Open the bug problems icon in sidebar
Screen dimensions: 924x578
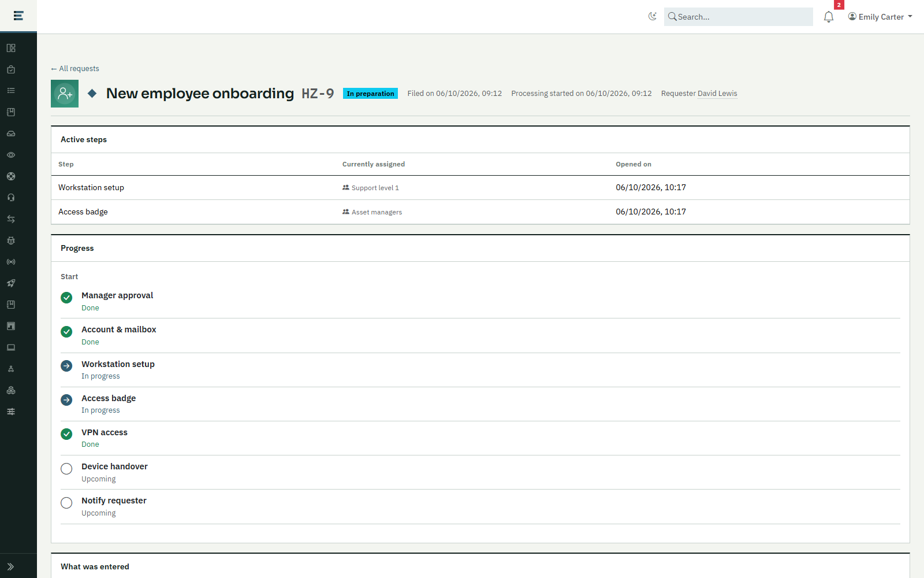[11, 240]
